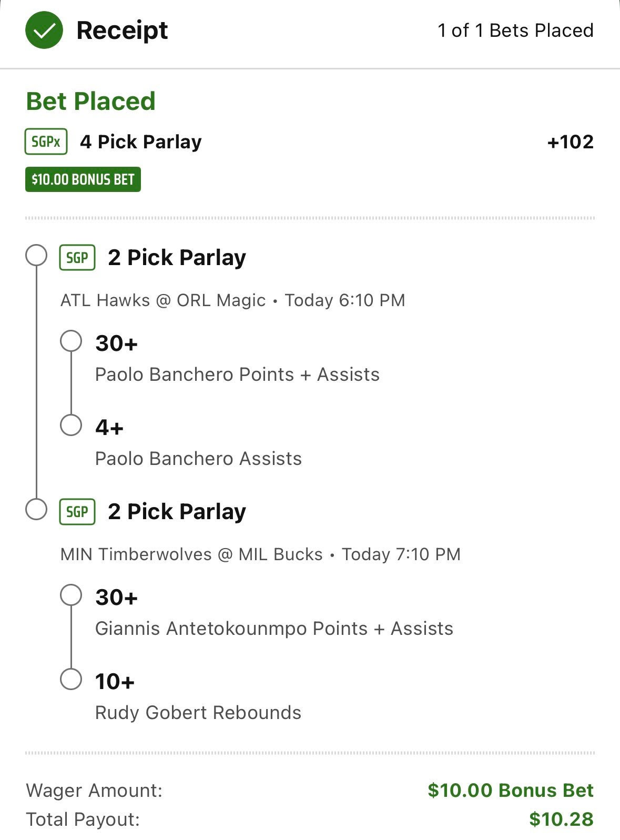Tap the SGPx badge icon
The height and width of the screenshot is (840, 620).
click(46, 141)
